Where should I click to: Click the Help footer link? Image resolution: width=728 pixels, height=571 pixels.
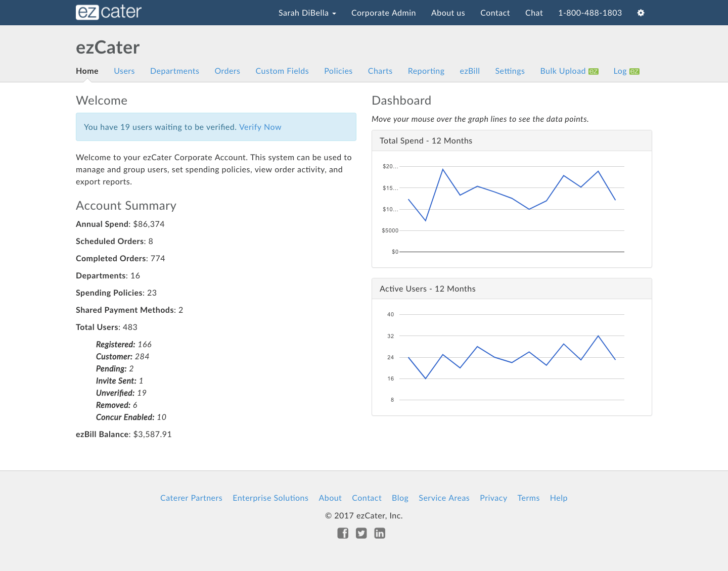pos(559,498)
